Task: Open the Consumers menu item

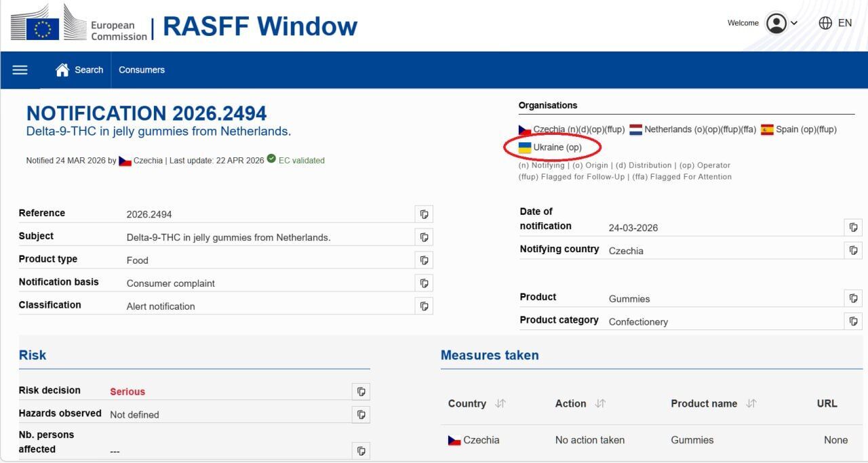Action: click(142, 70)
